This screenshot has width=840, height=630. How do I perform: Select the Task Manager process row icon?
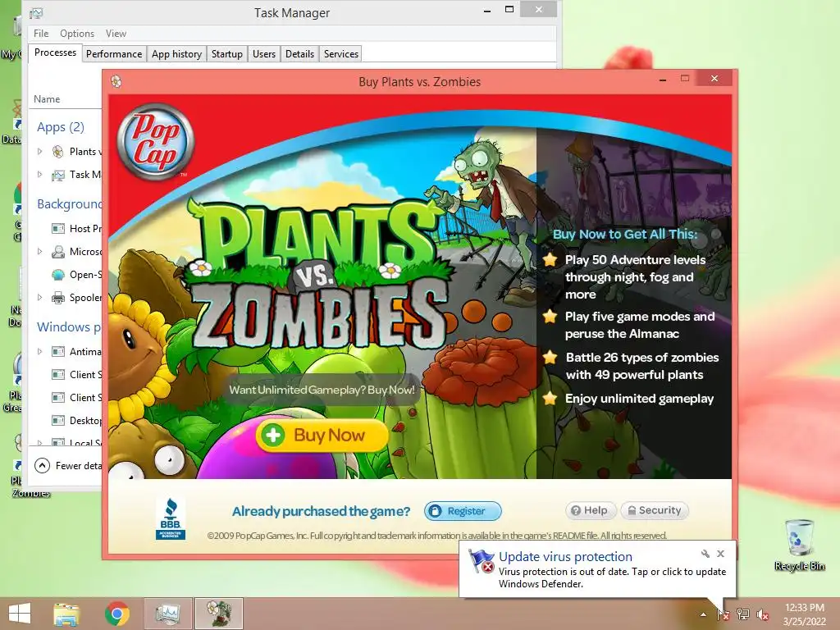pyautogui.click(x=58, y=175)
